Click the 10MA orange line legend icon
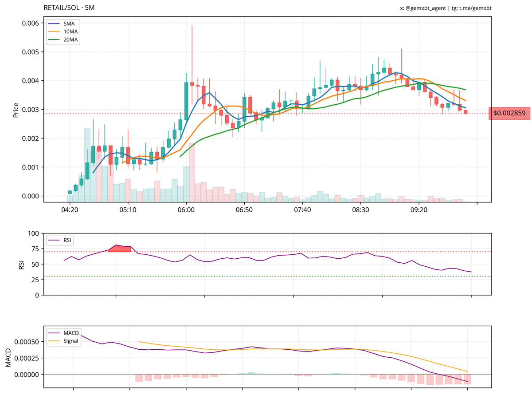The image size is (532, 395). point(55,32)
